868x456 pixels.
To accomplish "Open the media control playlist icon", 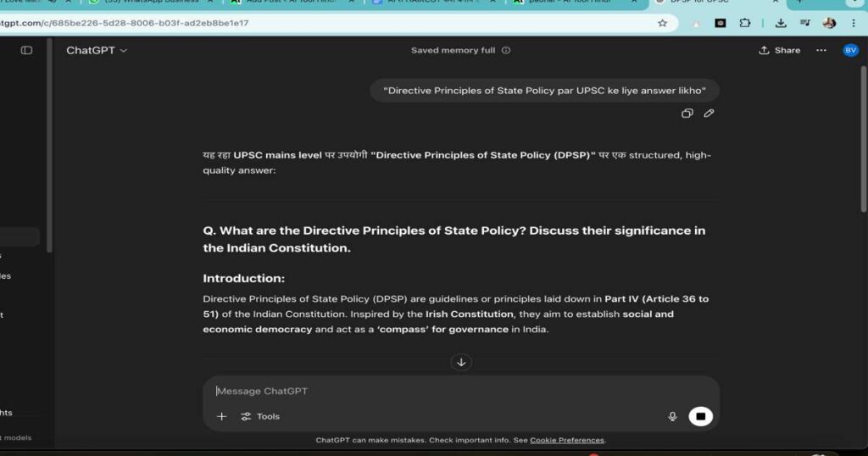I will pyautogui.click(x=805, y=23).
